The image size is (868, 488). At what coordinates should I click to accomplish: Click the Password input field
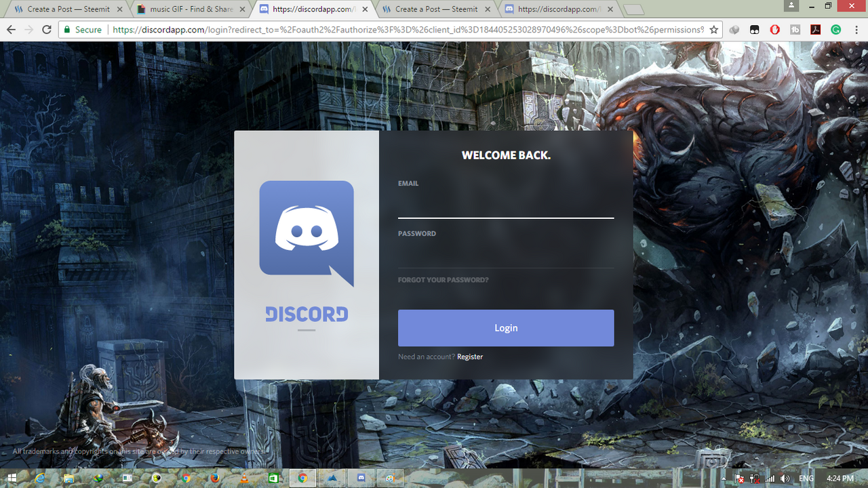(506, 254)
